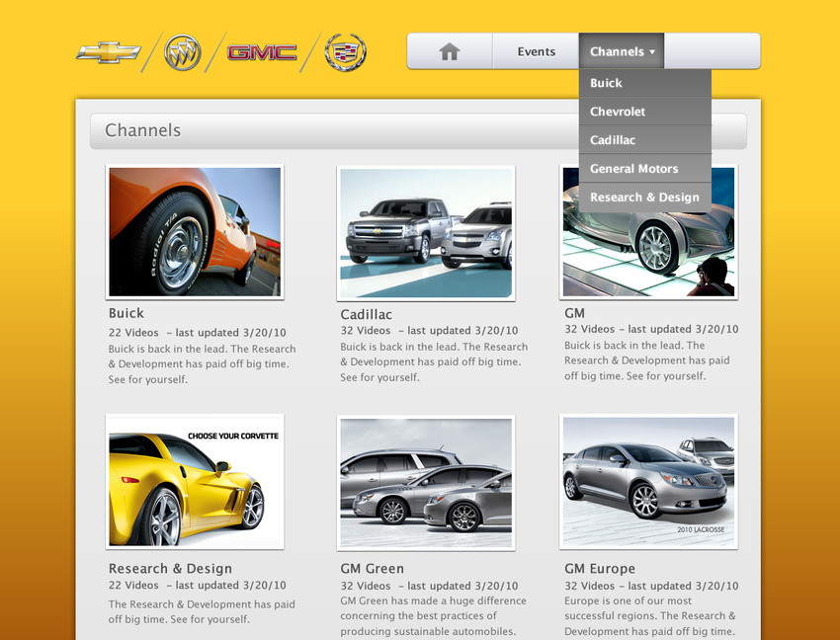
Task: Collapse the Channels dropdown menu
Action: coord(622,51)
